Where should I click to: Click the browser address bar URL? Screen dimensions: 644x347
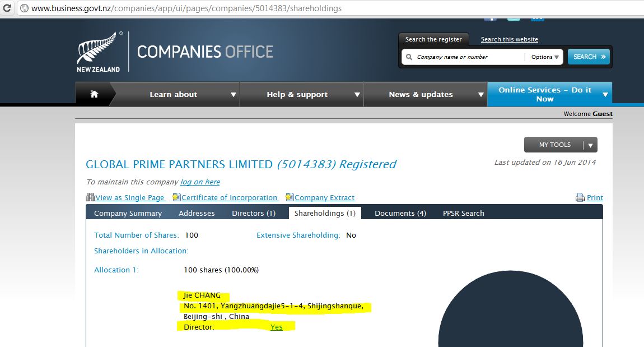[186, 8]
